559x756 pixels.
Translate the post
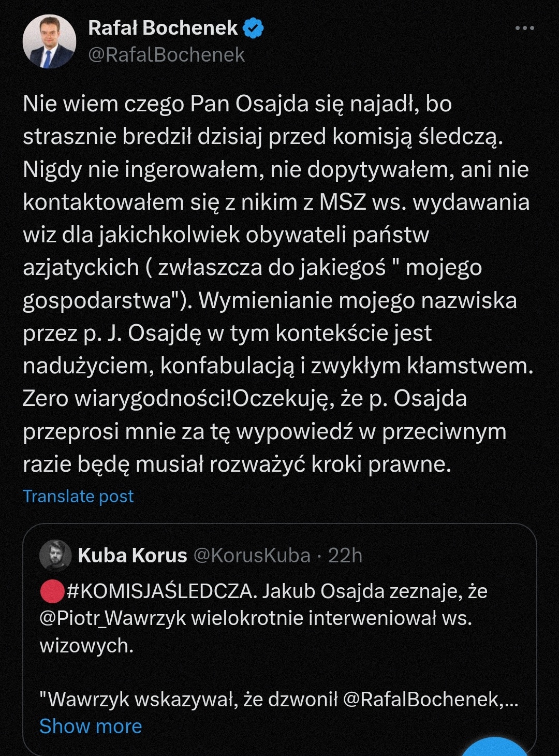coord(78,496)
